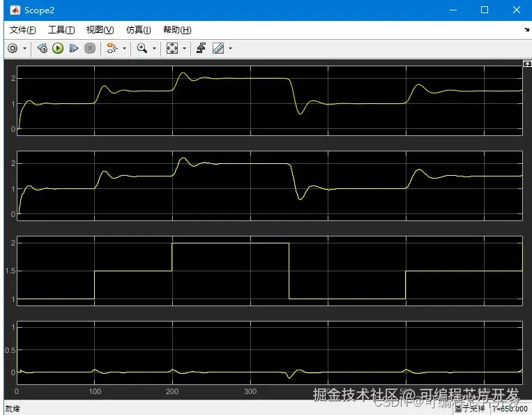The width and height of the screenshot is (532, 415).
Task: Open the 视图(V) menu
Action: [100, 30]
